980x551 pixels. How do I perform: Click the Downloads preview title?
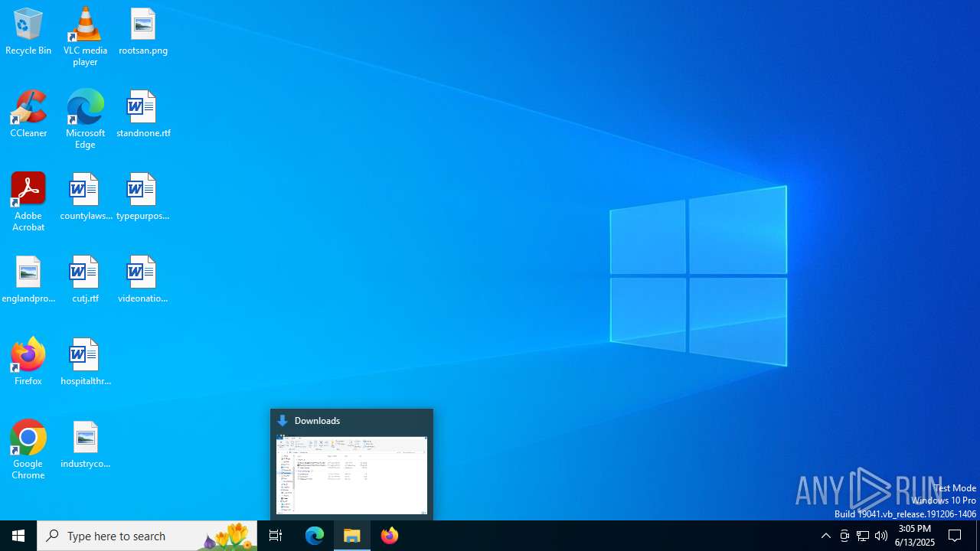317,421
